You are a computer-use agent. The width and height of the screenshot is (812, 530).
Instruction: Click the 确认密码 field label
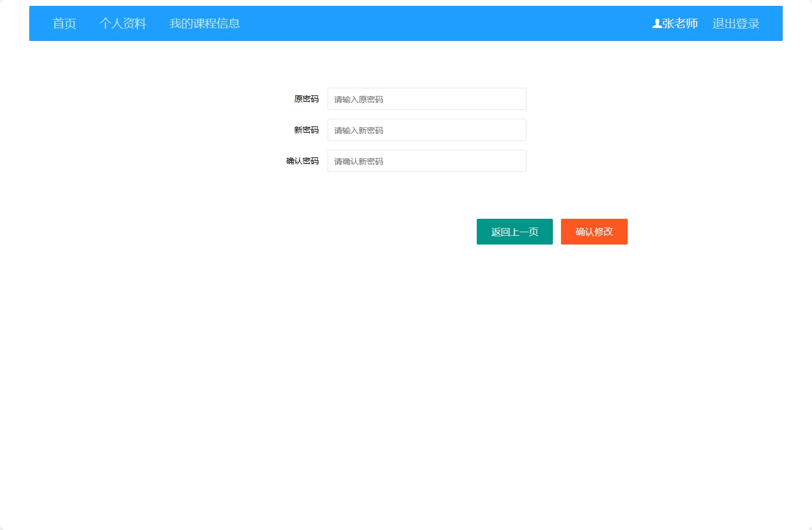click(302, 161)
